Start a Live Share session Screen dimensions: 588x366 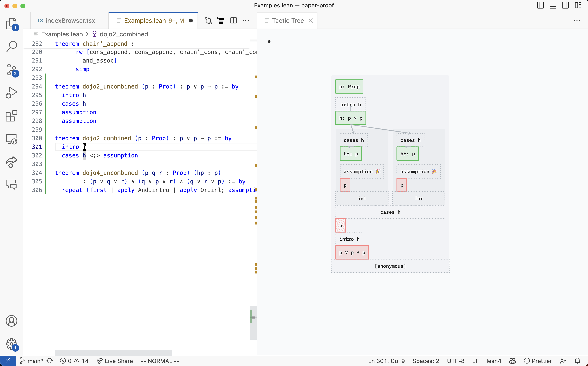[x=115, y=361]
